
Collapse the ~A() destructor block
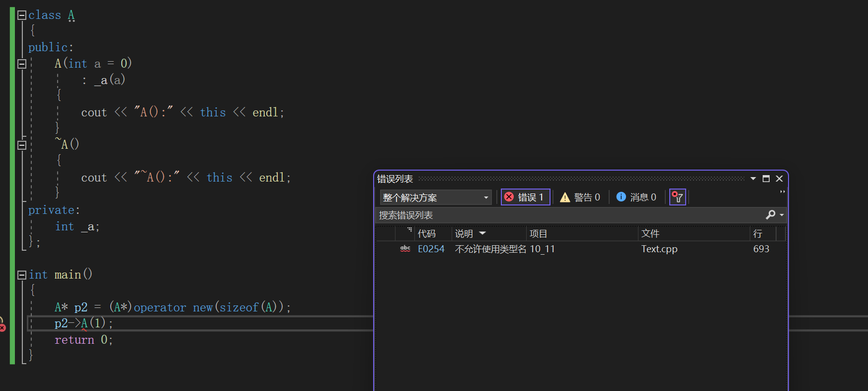22,145
